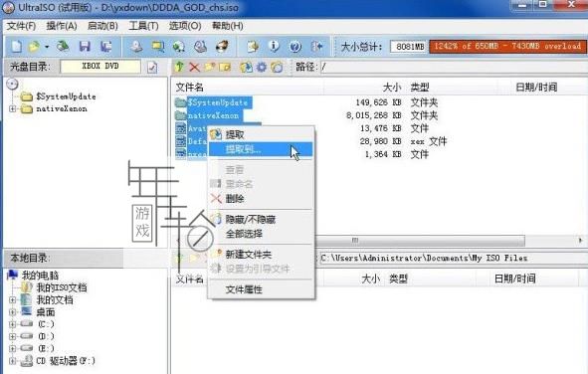Expand the (D:) drive node
588x374 pixels.
pos(12,336)
